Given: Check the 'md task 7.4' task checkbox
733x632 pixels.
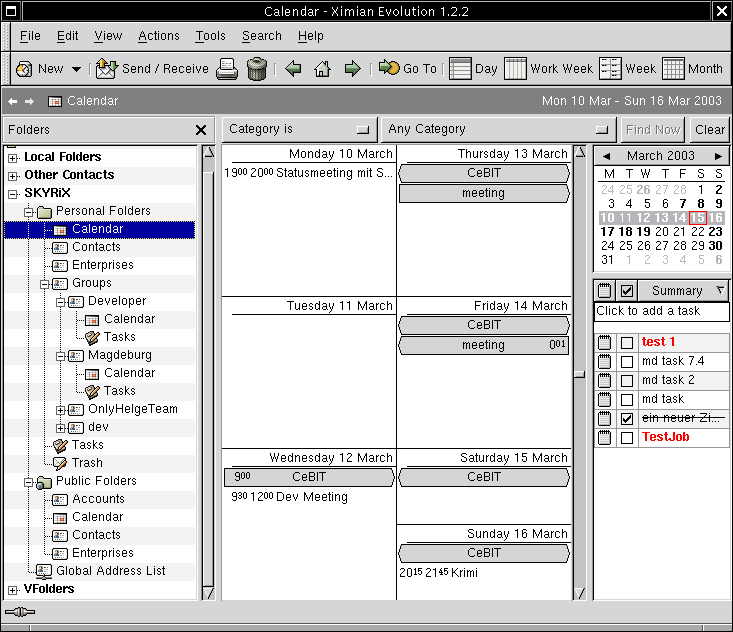Looking at the screenshot, I should coord(627,361).
